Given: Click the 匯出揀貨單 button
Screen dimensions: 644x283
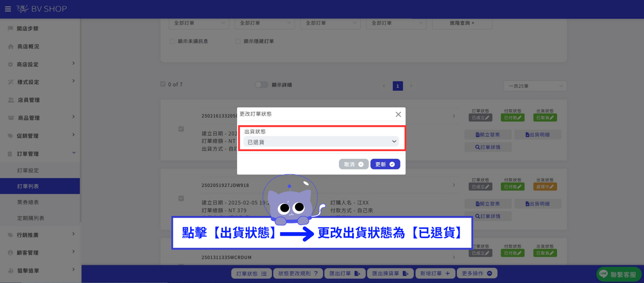Looking at the screenshot, I should (x=390, y=273).
